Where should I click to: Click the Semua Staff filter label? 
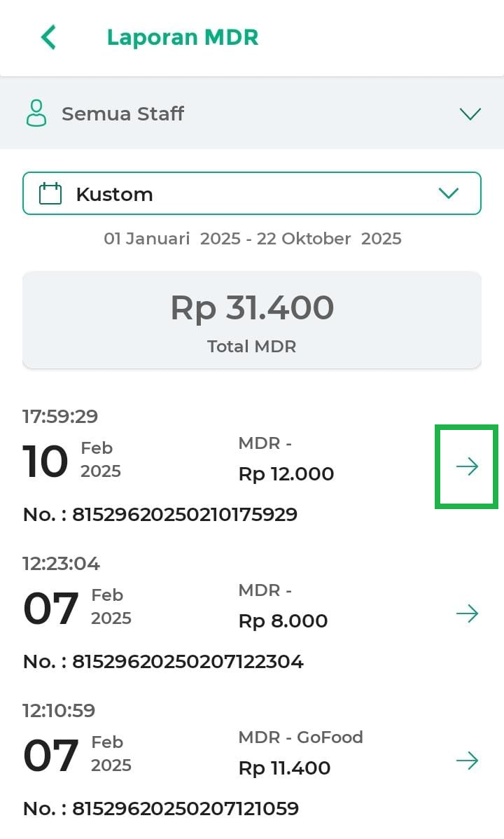coord(122,113)
